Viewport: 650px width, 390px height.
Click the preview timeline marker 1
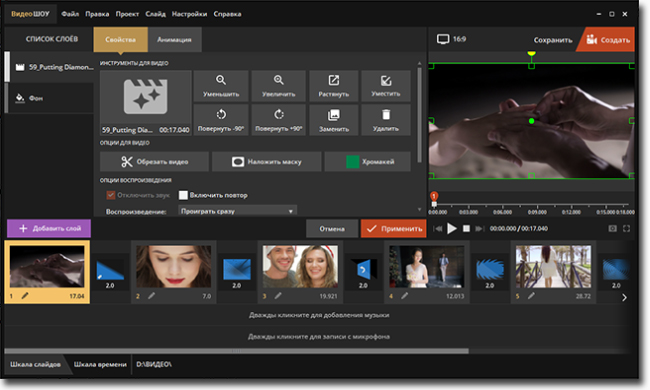pos(434,196)
